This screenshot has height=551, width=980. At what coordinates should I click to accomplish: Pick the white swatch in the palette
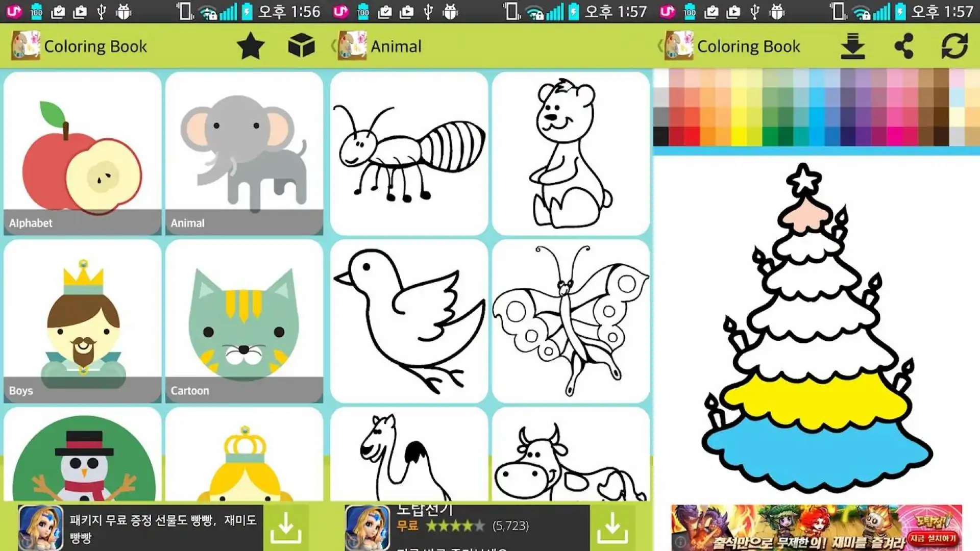tap(661, 78)
